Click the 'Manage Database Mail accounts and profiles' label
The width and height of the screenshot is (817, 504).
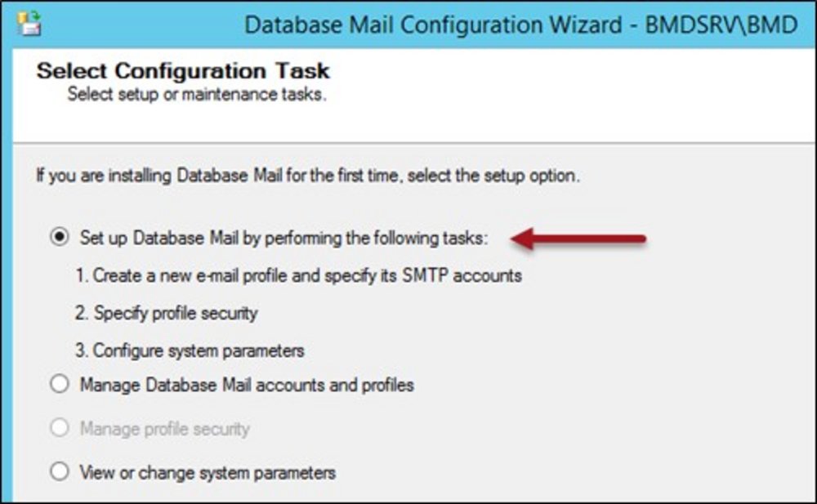point(247,385)
